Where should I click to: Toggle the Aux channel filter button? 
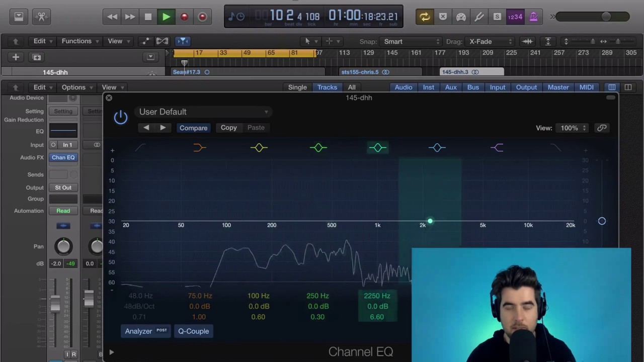(x=451, y=87)
